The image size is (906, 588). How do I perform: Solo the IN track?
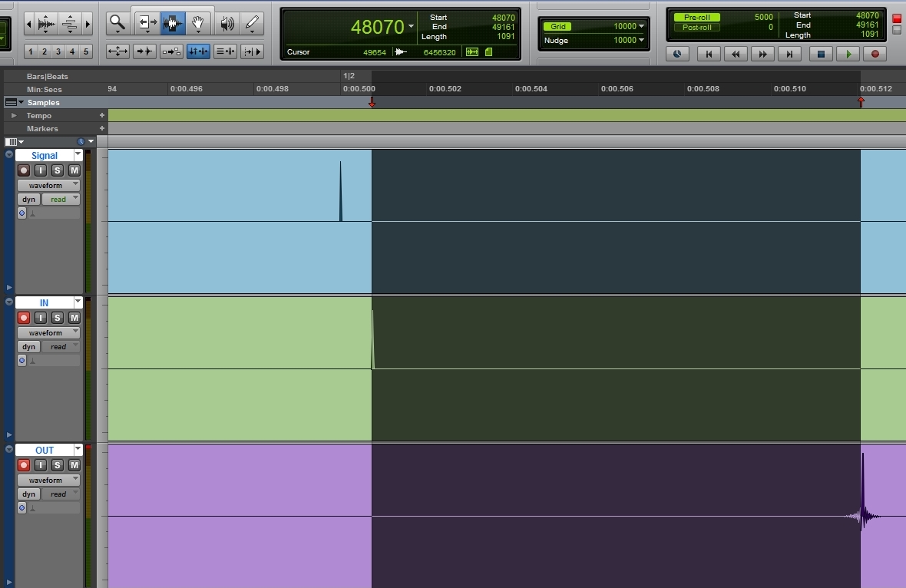[x=58, y=318]
